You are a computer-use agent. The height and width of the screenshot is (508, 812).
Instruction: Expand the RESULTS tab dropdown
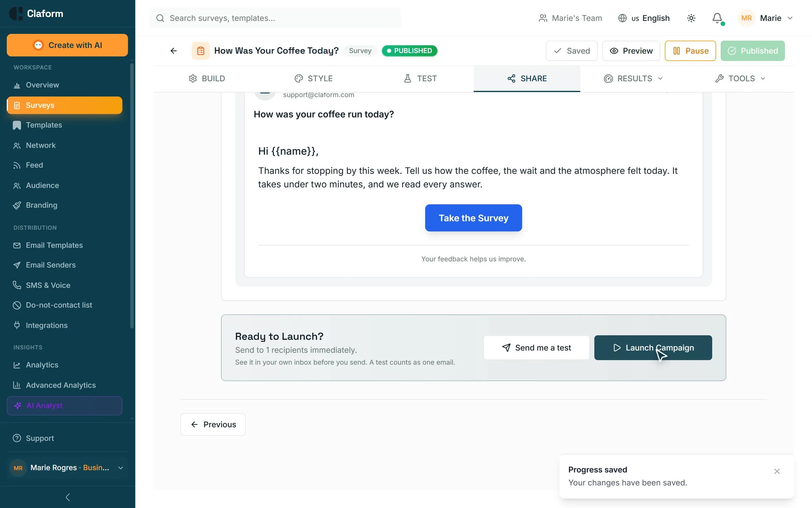[633, 79]
